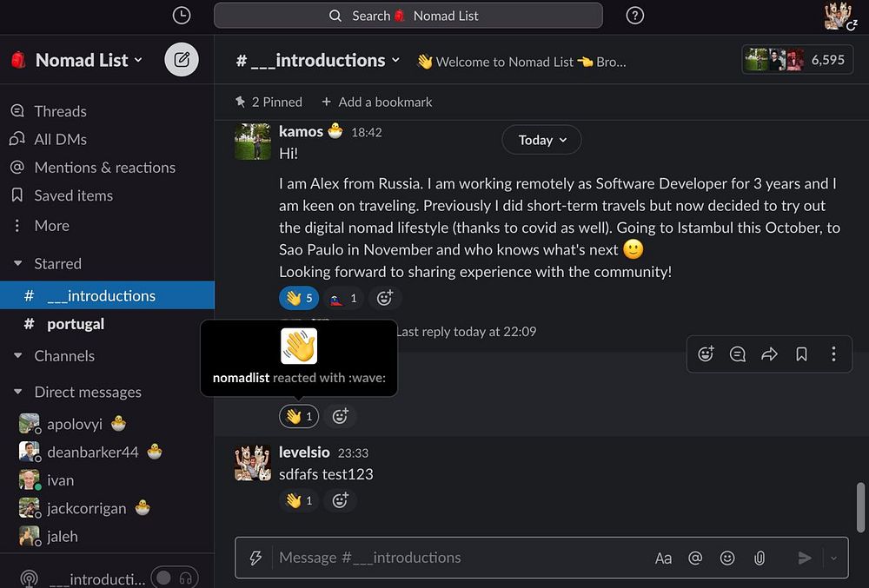
Task: Open the shortcuts lightning bolt menu
Action: 255,558
